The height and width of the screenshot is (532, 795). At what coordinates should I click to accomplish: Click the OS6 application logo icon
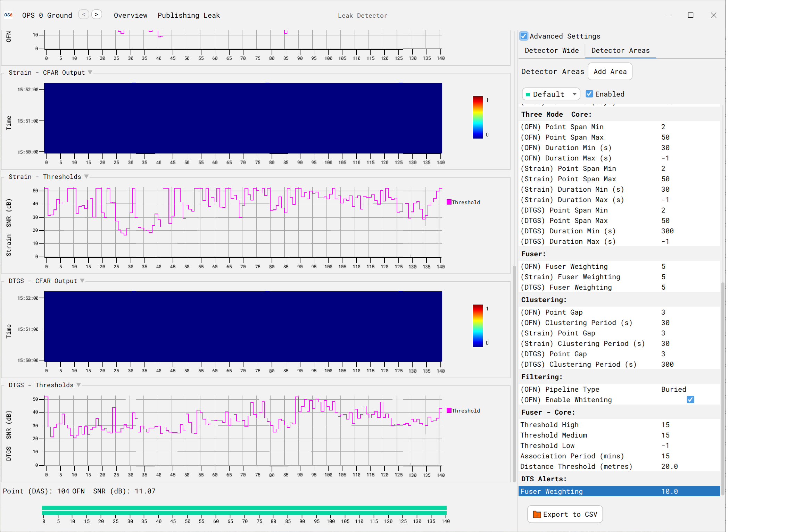point(8,15)
